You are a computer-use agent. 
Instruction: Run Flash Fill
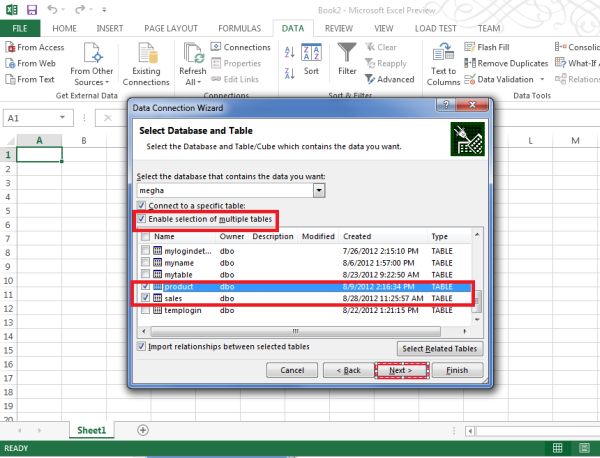coord(487,47)
